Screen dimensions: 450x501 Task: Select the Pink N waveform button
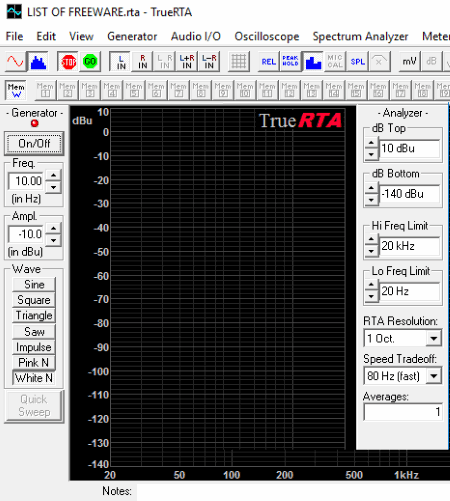[x=34, y=362]
